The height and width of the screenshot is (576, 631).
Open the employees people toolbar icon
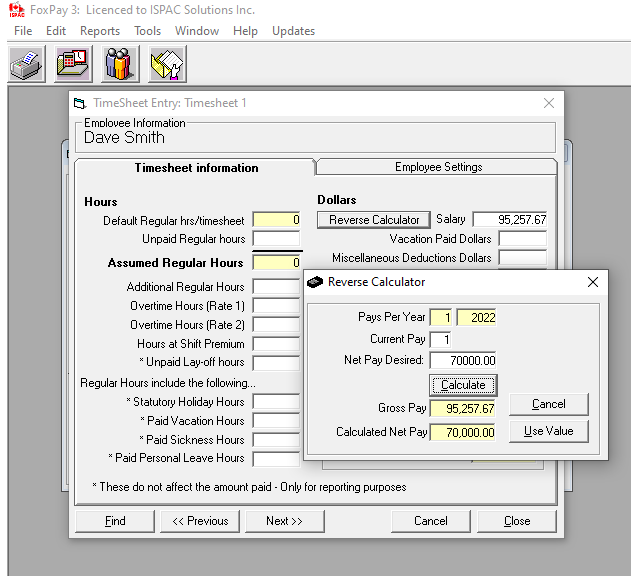click(120, 64)
